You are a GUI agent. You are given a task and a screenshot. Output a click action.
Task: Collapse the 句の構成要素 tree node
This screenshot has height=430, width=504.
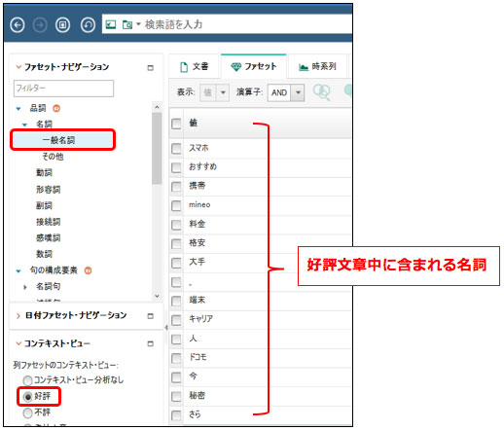click(18, 270)
